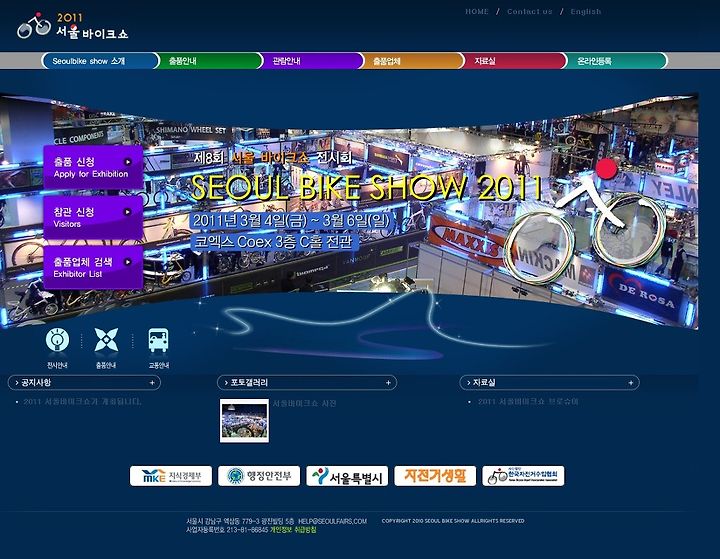Open the purple 관람안내 menu tab
Viewport: 720px width, 559px height.
[313, 61]
